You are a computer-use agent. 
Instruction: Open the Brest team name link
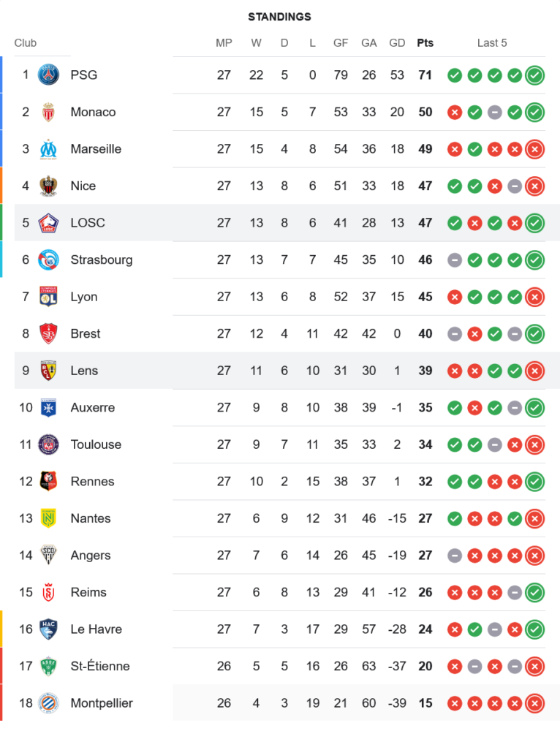click(x=86, y=333)
